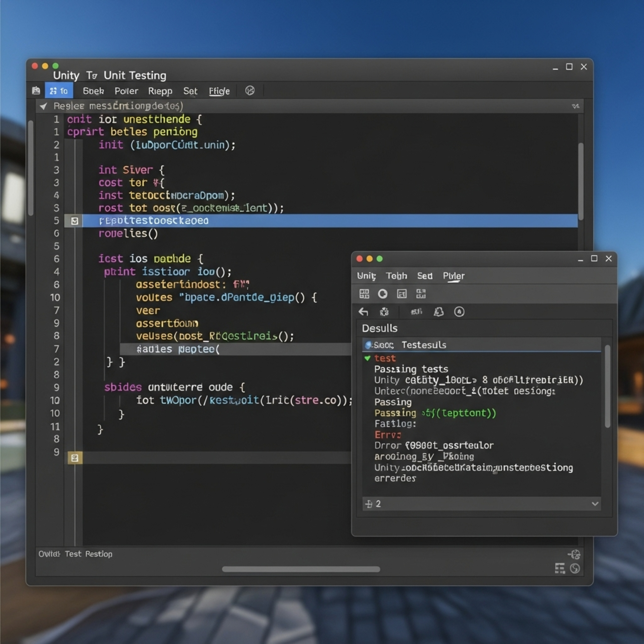The height and width of the screenshot is (644, 644).
Task: Click the globe icon in main toolbar
Action: pos(250,91)
